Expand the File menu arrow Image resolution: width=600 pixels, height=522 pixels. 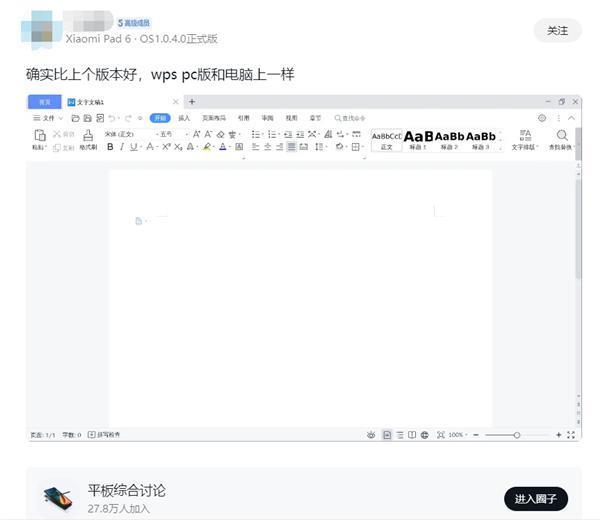(60, 118)
